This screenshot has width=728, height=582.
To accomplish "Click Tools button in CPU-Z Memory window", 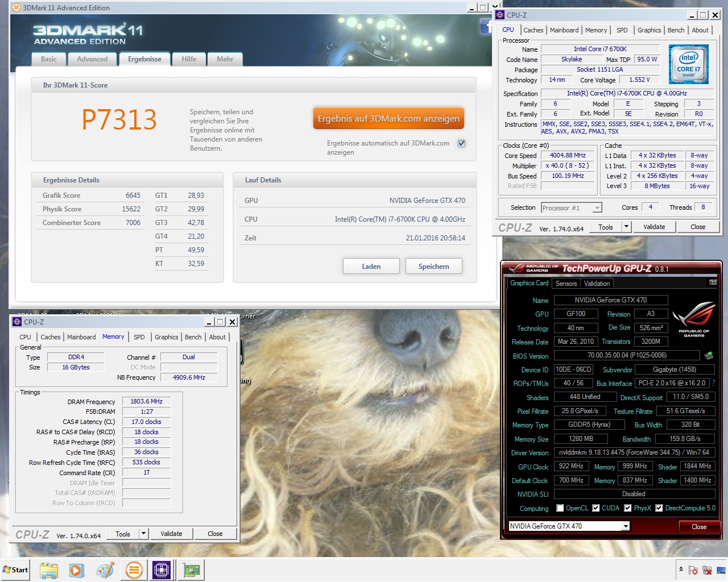I will 123,534.
